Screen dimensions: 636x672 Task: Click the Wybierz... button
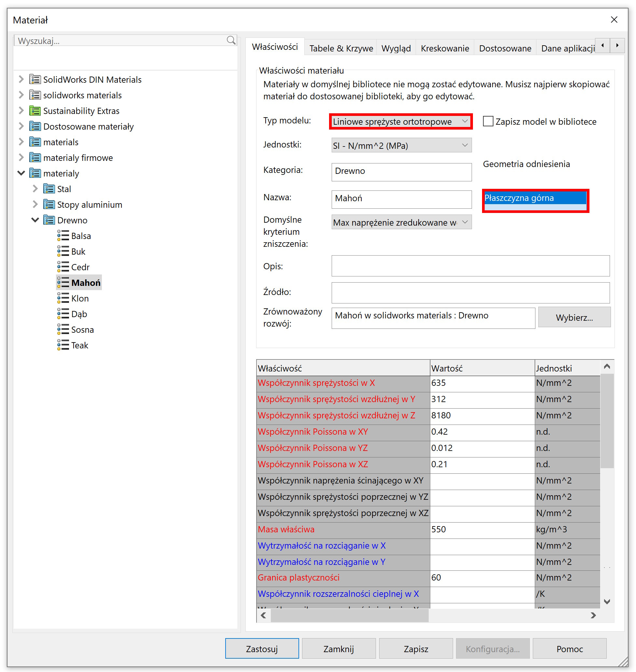tap(574, 317)
